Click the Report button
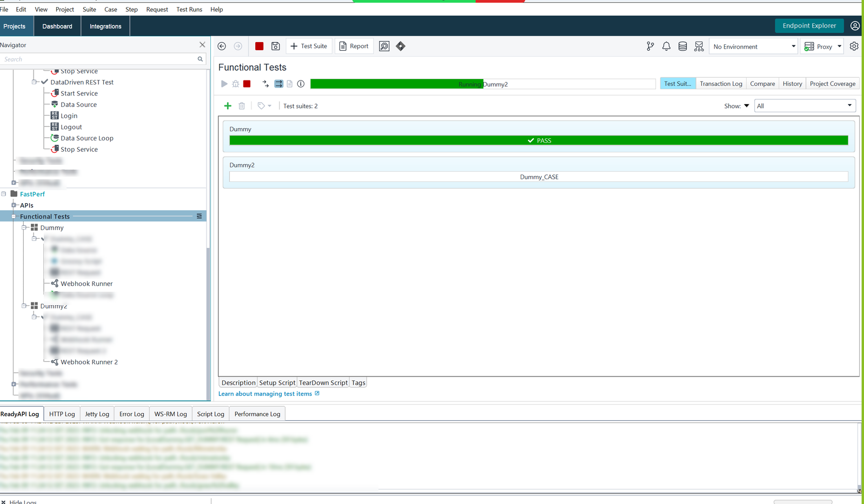 pyautogui.click(x=354, y=46)
